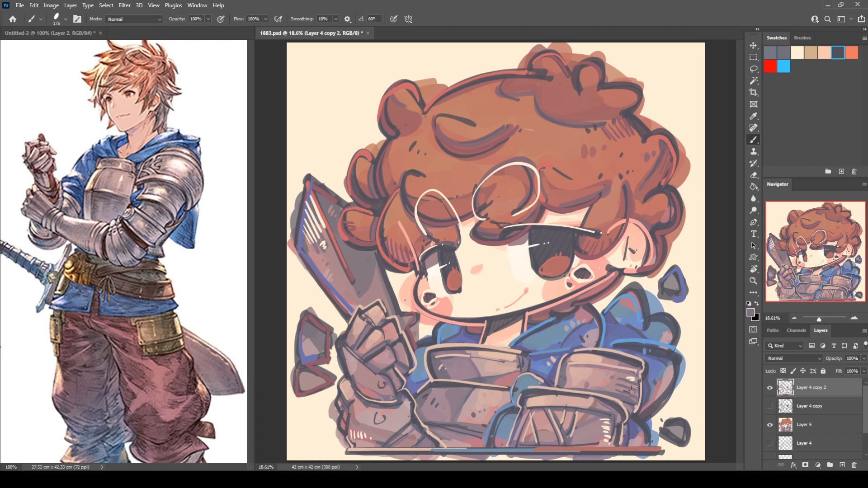Create new adjustment layer icon
Screen dimensions: 868x488
click(x=818, y=465)
